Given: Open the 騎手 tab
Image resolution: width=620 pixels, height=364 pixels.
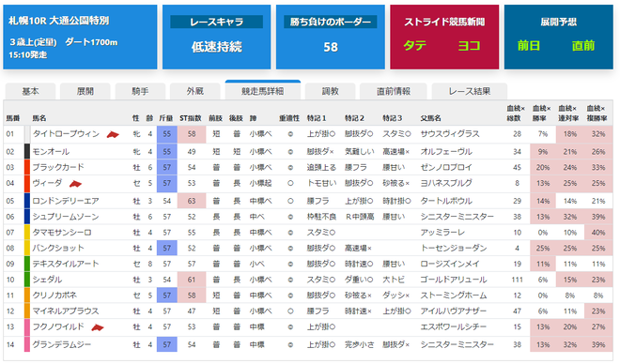Looking at the screenshot, I should click(x=140, y=92).
